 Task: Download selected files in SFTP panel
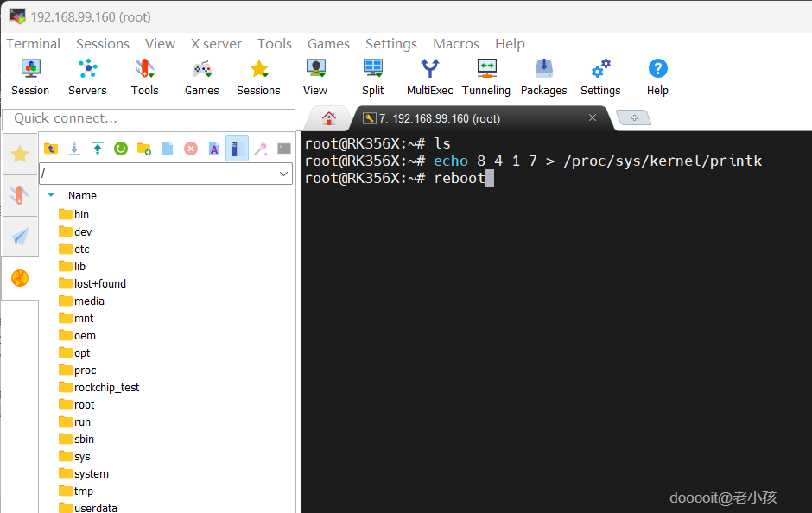click(74, 149)
